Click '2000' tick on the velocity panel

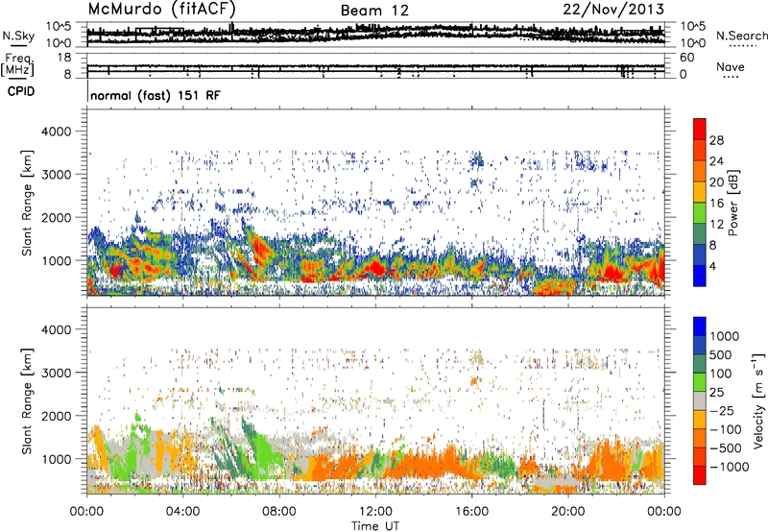pos(56,416)
